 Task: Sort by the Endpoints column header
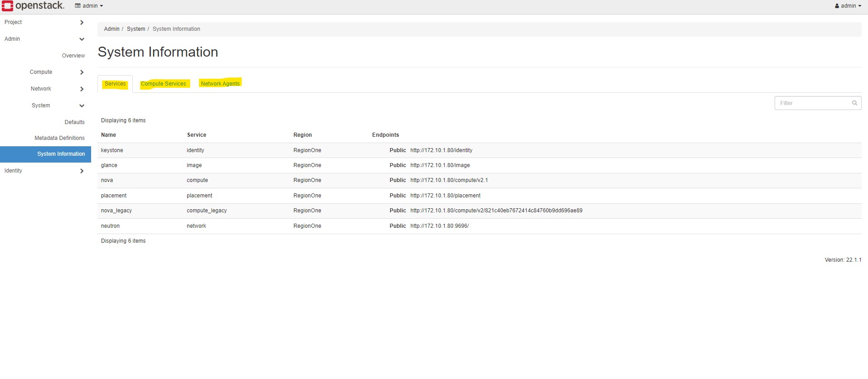386,135
